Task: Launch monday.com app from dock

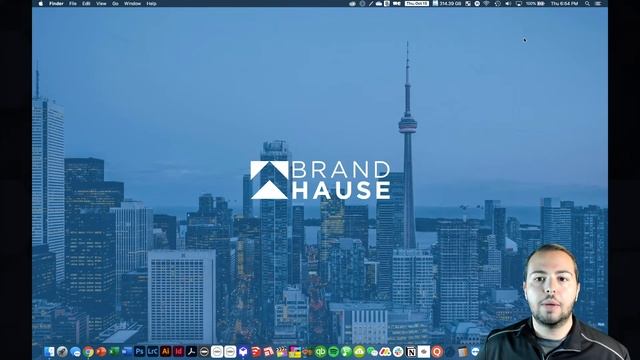Action: [385, 351]
